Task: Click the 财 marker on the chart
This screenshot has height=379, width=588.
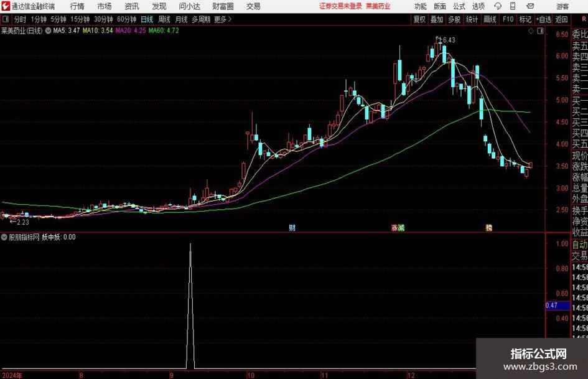Action: (x=292, y=227)
